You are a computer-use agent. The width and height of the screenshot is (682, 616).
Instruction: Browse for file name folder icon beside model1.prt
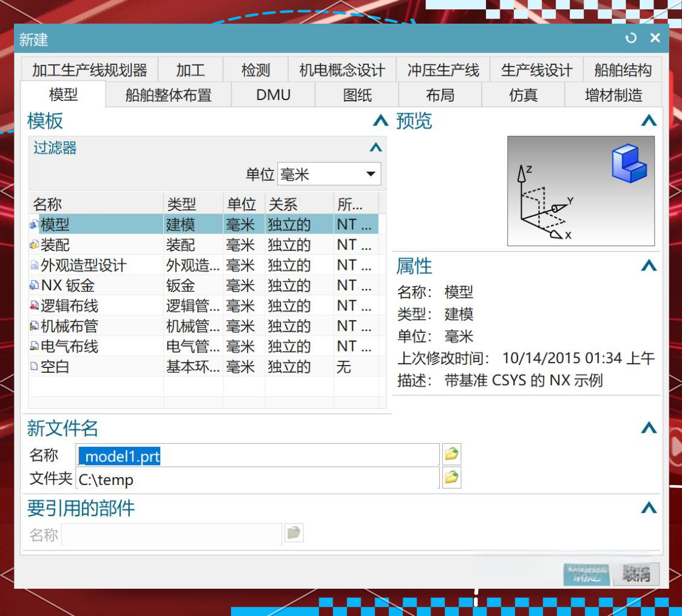click(451, 454)
